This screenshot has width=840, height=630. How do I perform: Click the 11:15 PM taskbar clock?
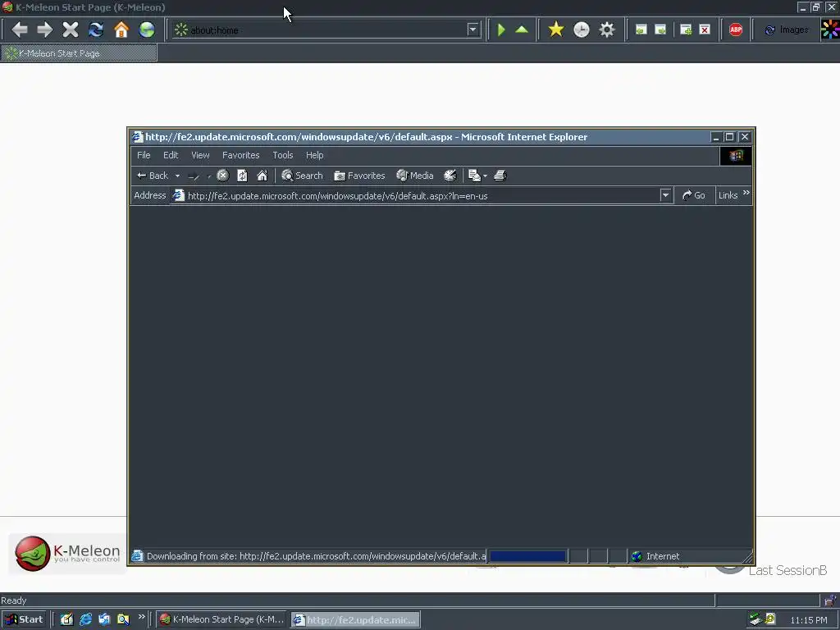point(809,620)
